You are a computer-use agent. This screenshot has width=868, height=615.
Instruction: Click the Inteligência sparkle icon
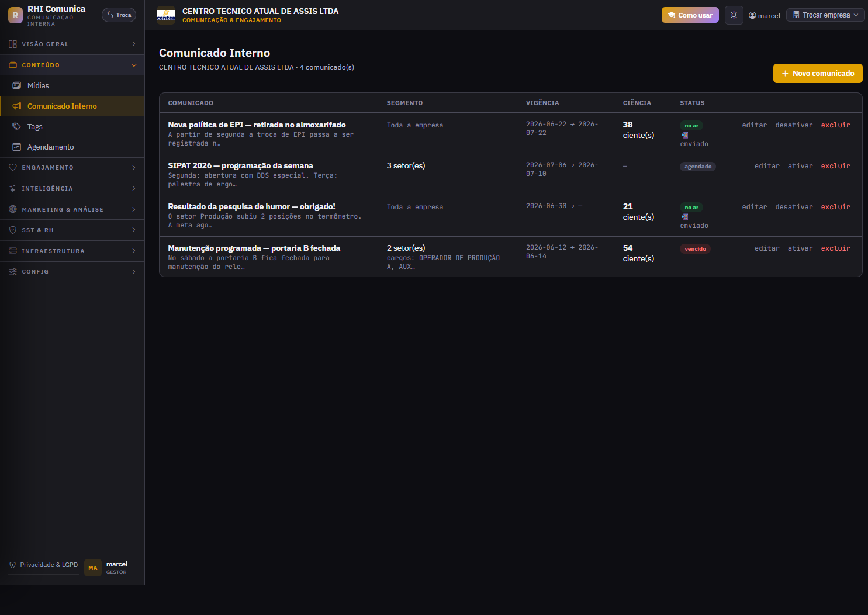pos(13,188)
